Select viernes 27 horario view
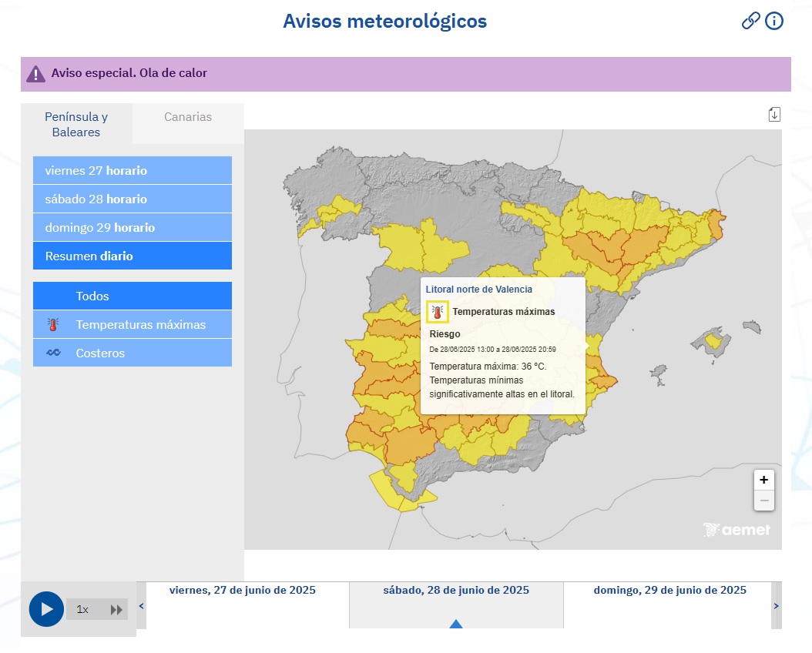Viewport: 812px width, 653px height. pos(133,170)
